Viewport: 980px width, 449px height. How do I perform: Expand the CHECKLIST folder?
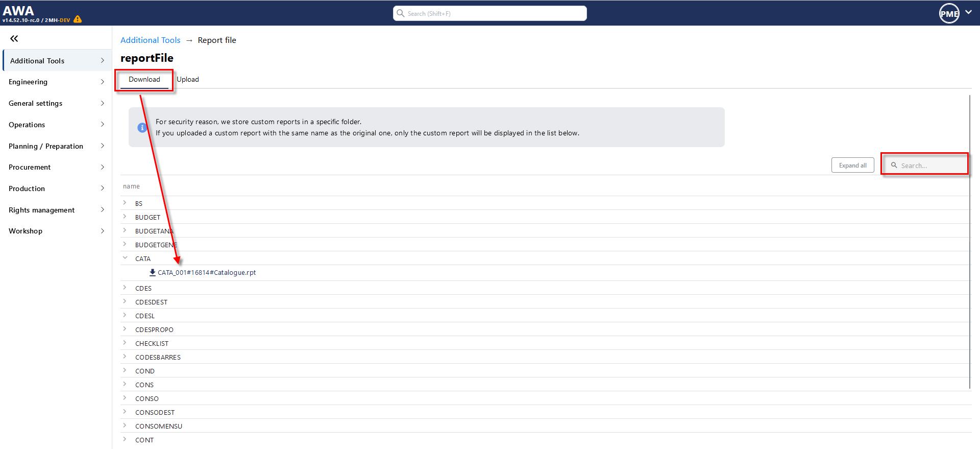click(125, 343)
